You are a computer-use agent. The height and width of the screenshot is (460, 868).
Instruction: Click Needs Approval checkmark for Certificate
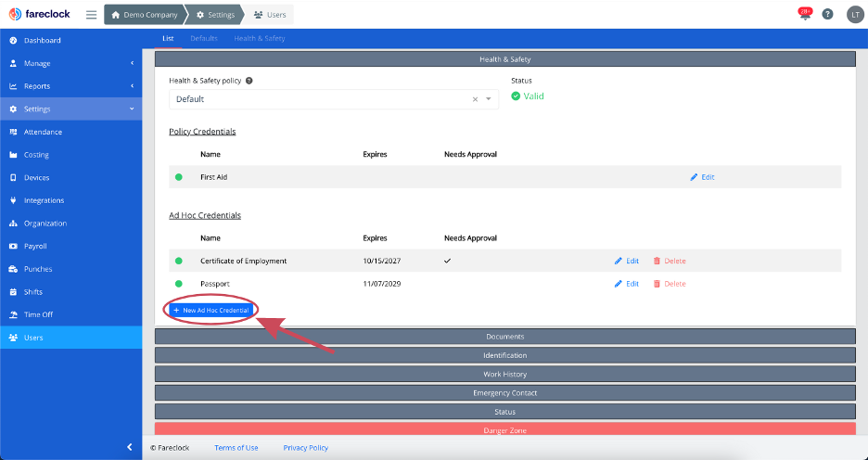(x=447, y=261)
